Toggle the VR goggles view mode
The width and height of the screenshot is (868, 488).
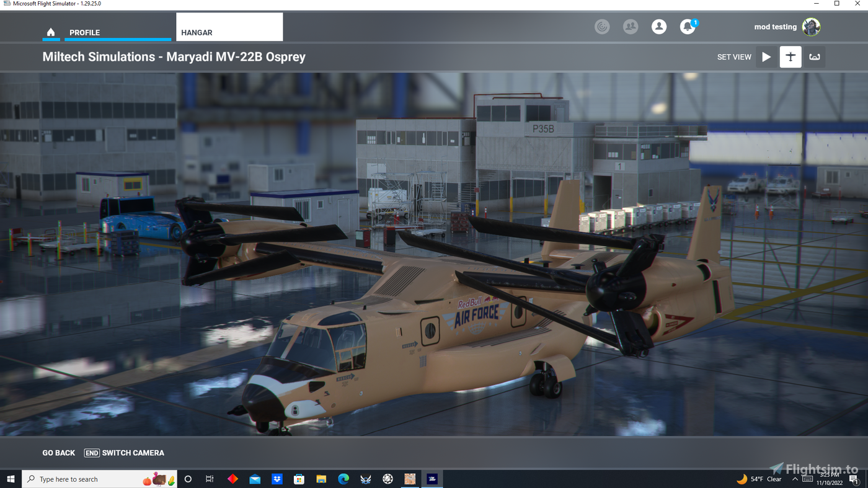click(813, 56)
